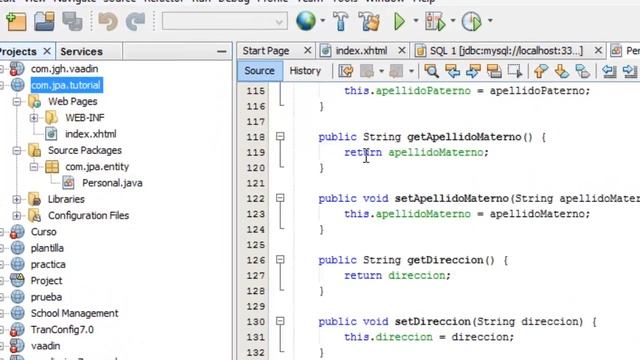Viewport: 640px width, 360px height.
Task: Close the Projects panel tab
Action: (x=47, y=51)
